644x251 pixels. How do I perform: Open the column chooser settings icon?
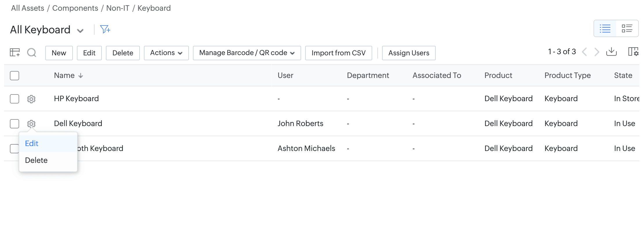click(x=633, y=52)
